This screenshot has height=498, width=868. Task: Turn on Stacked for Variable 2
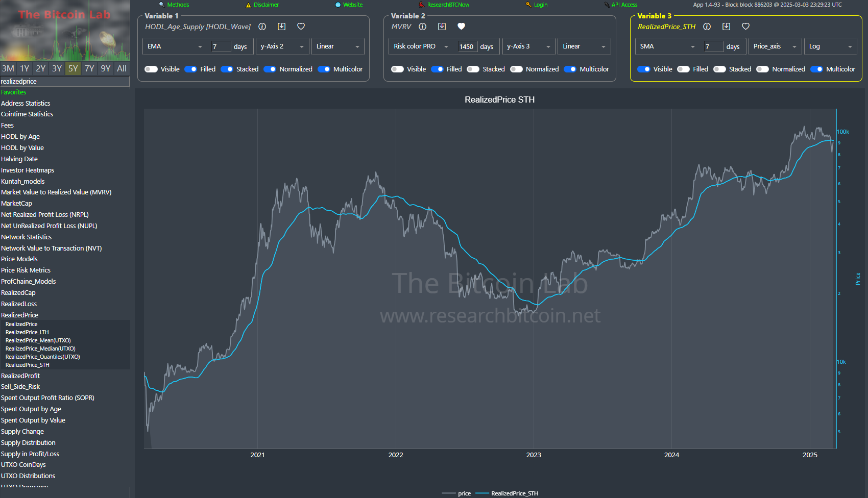[x=473, y=69]
